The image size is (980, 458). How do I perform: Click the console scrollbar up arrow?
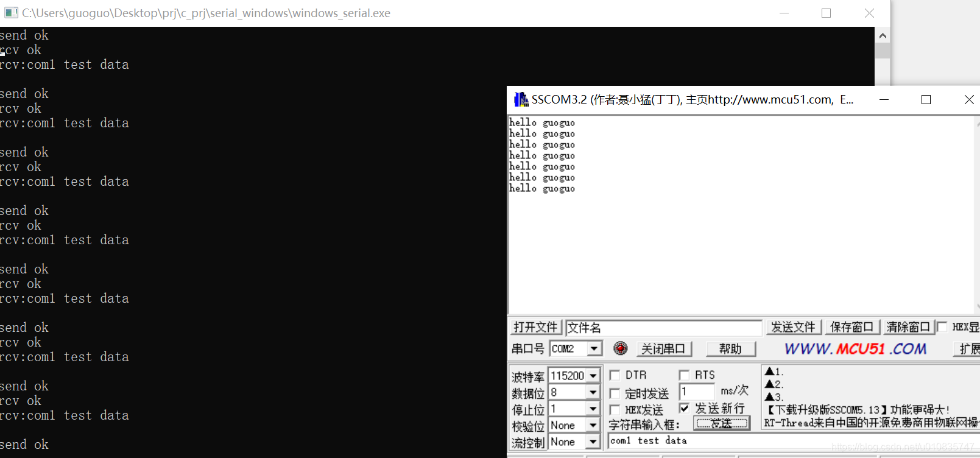[x=883, y=35]
